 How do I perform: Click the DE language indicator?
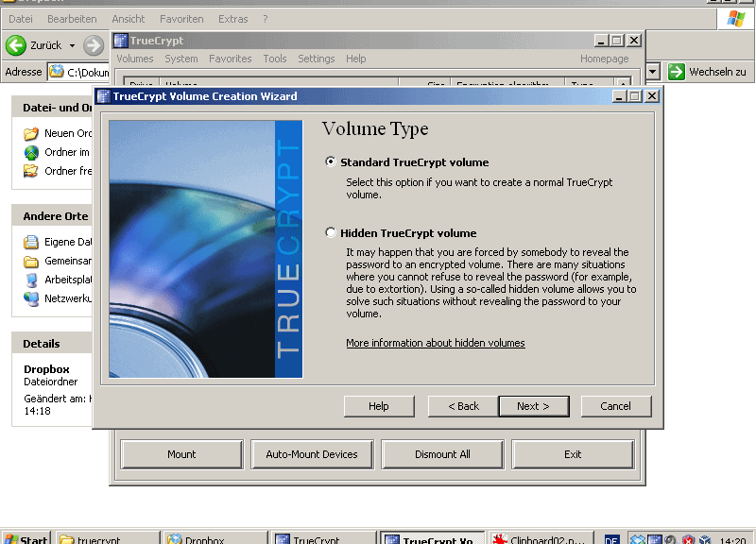click(x=611, y=539)
